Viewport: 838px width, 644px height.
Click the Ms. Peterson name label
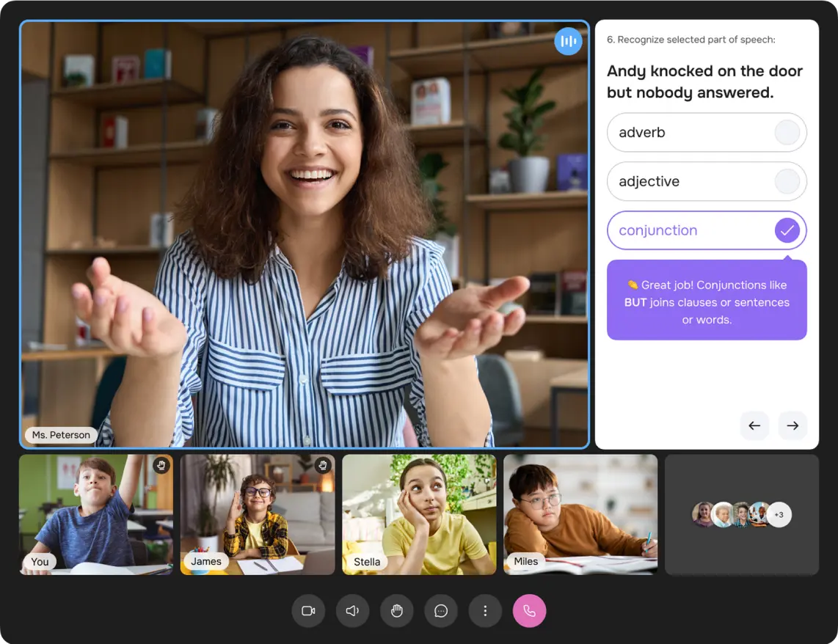61,435
